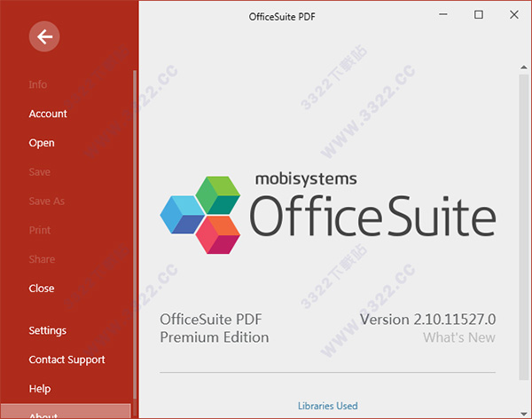Open the Account menu item
This screenshot has width=532, height=419.
[x=48, y=114]
